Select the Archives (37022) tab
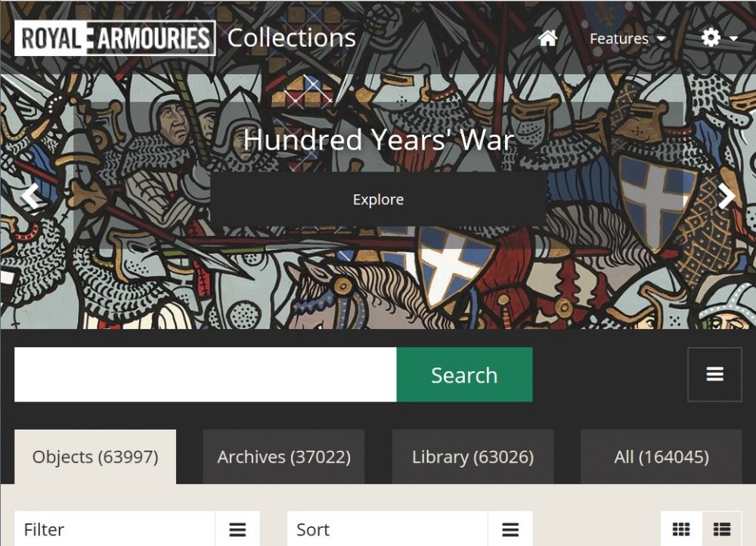756x546 pixels. [283, 457]
